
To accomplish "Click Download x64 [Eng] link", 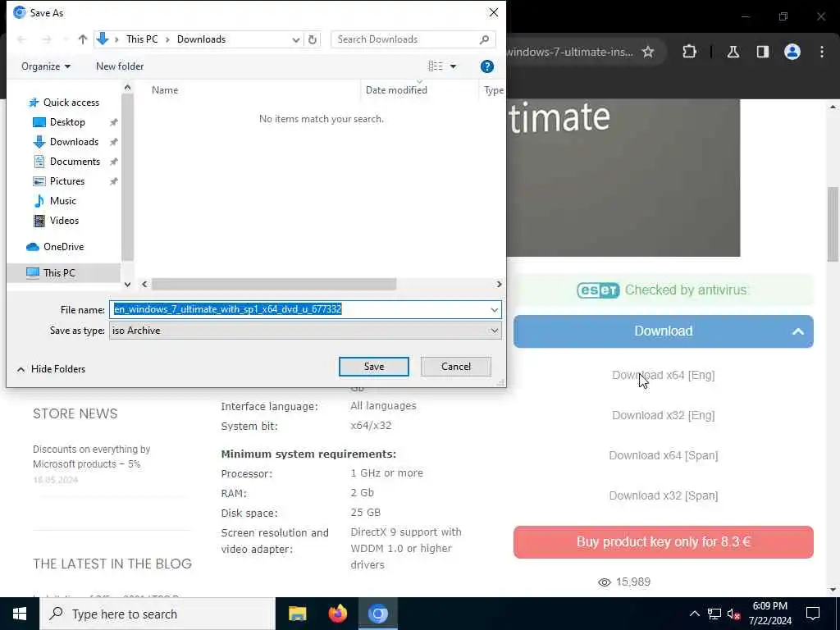I will coord(663,375).
